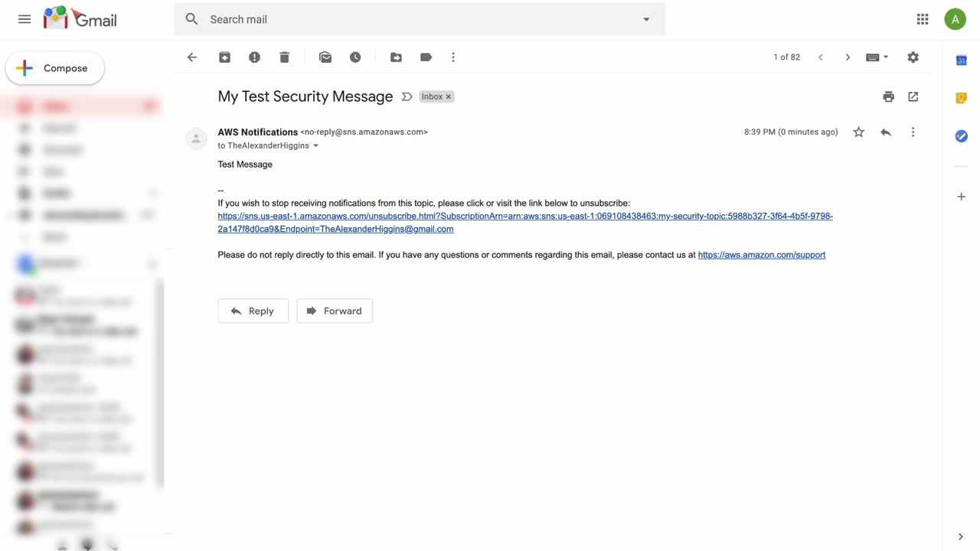The height and width of the screenshot is (551, 980).
Task: Go back to the inbox list
Action: [192, 57]
